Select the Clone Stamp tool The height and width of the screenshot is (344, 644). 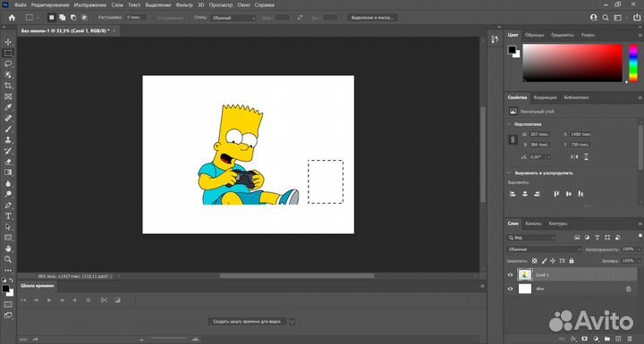(8, 140)
